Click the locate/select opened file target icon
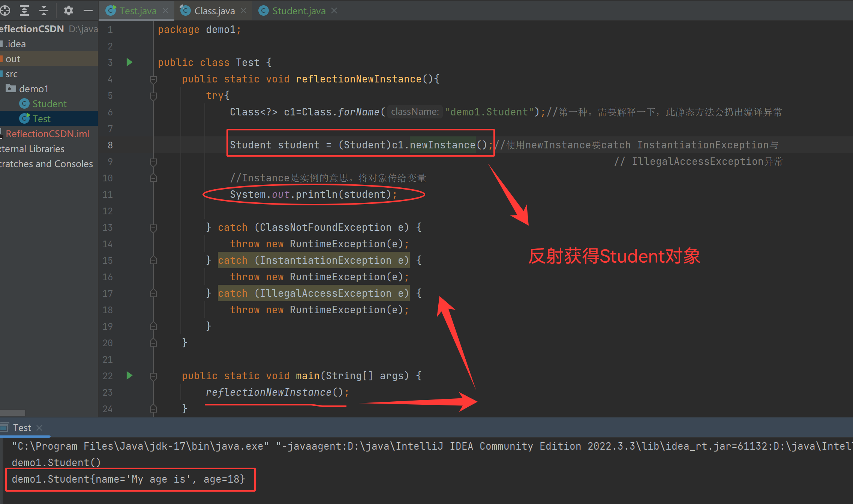This screenshot has width=853, height=504. pyautogui.click(x=5, y=10)
